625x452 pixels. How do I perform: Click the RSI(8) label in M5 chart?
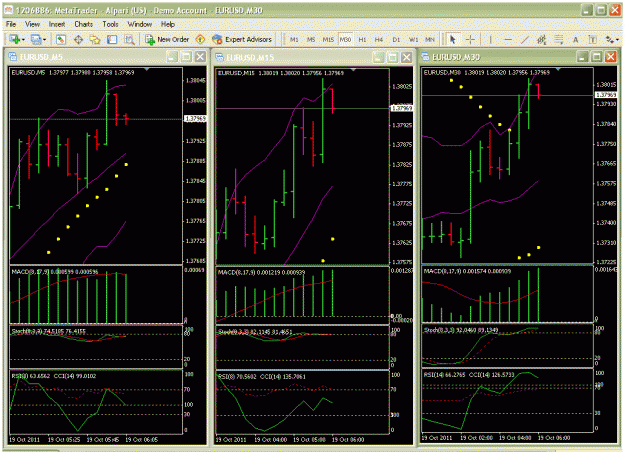20,376
